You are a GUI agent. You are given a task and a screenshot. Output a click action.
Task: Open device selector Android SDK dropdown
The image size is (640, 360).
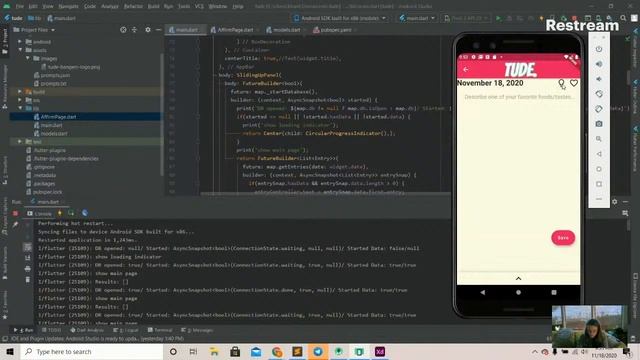[x=340, y=18]
